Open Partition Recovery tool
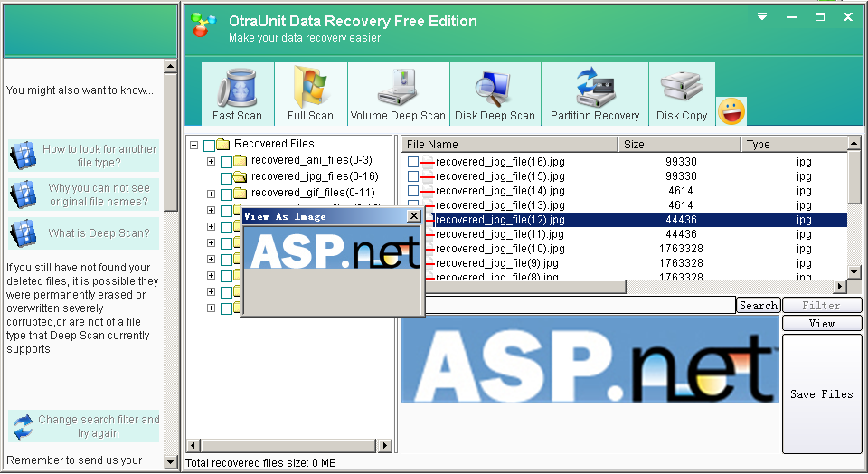Image resolution: width=868 pixels, height=474 pixels. 595,93
